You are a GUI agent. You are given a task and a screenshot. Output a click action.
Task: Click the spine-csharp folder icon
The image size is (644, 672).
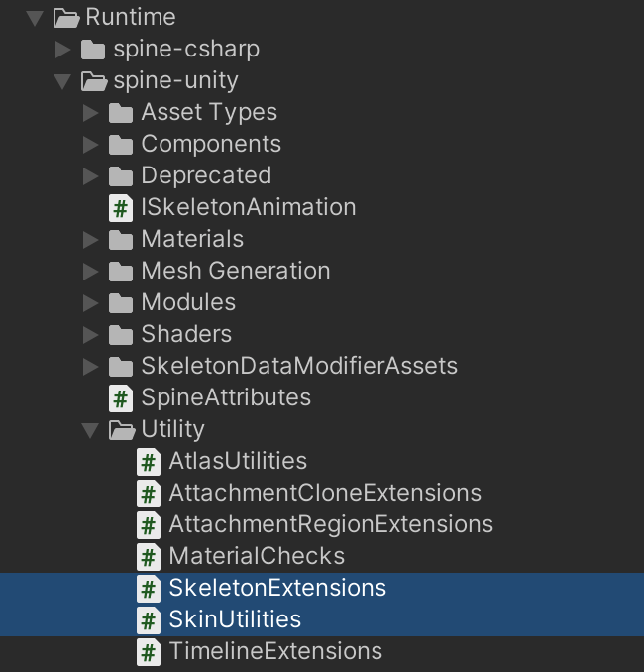tap(93, 50)
